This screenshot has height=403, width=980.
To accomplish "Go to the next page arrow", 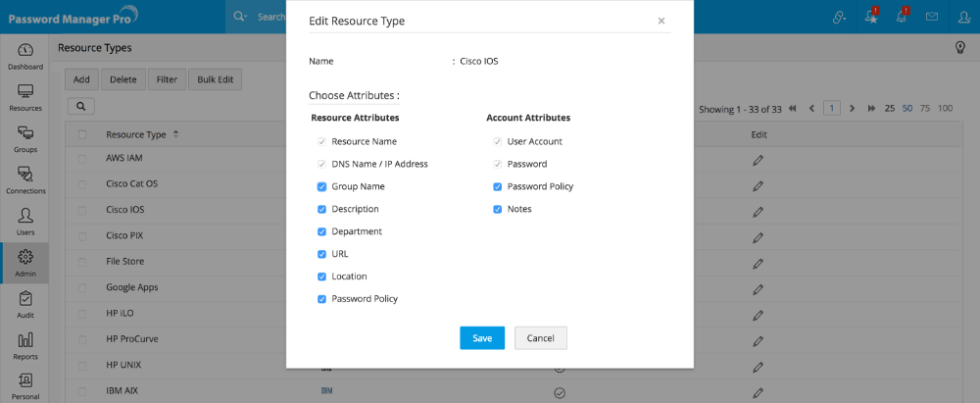I will 853,108.
